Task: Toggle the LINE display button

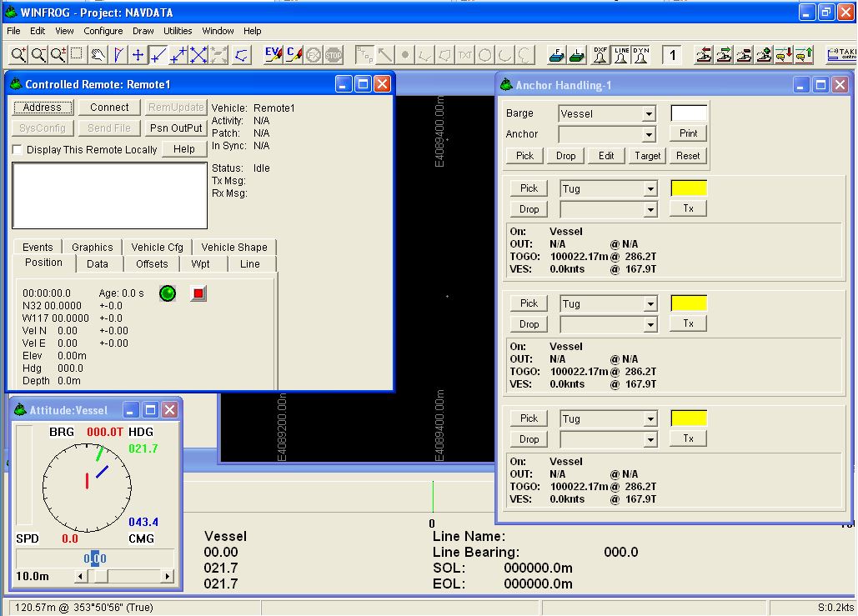Action: (x=621, y=54)
